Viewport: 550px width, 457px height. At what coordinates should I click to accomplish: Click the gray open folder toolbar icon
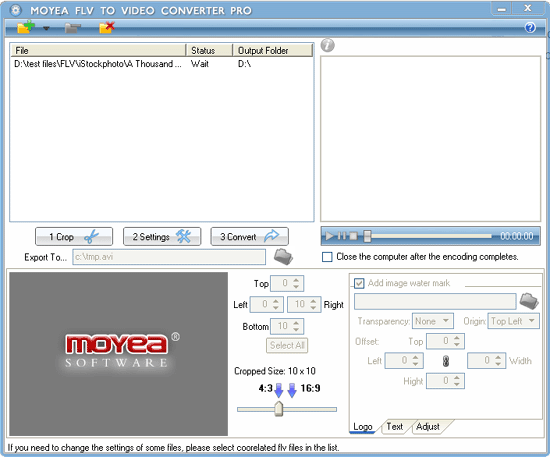click(x=73, y=28)
